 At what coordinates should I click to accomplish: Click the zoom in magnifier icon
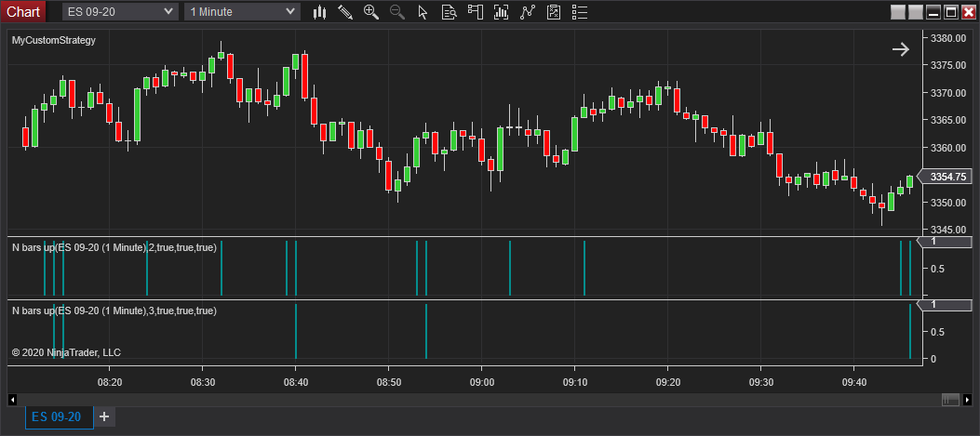pos(371,12)
